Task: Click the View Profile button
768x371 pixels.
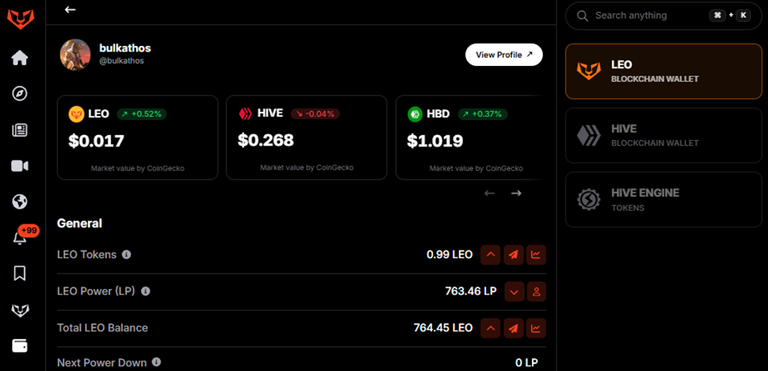Action: pyautogui.click(x=504, y=55)
